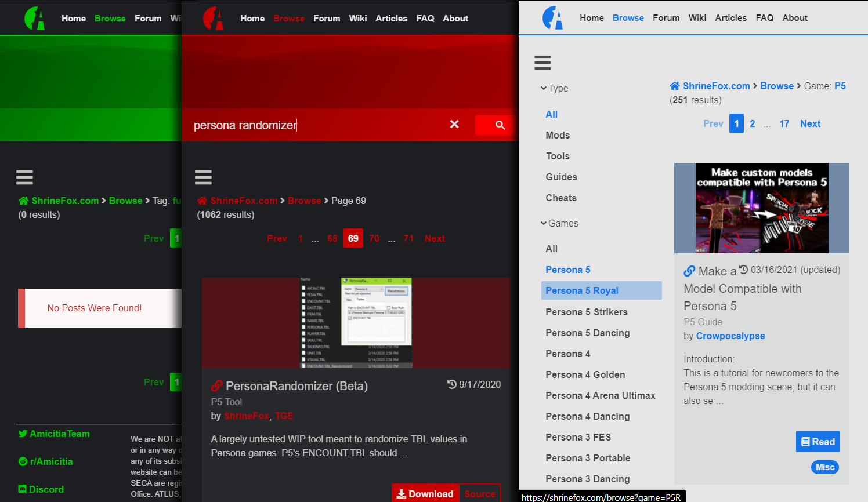
Task: Select All under the Games filter
Action: point(551,249)
